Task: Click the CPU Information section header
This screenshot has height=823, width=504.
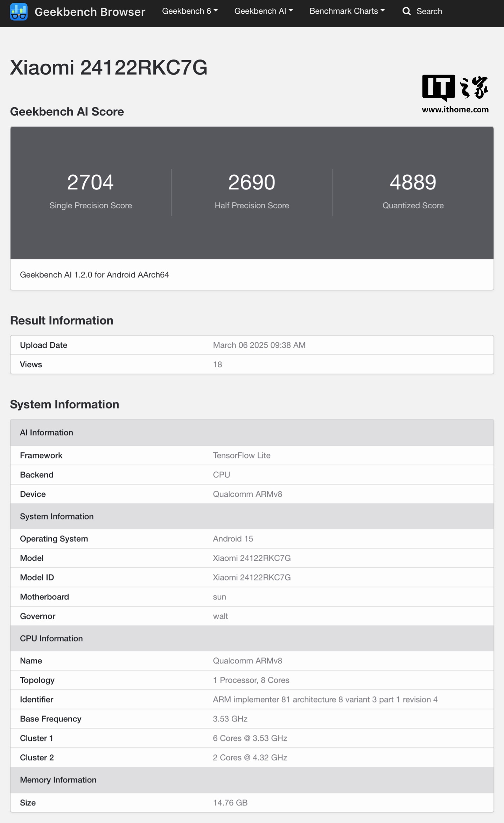Action: pos(51,639)
